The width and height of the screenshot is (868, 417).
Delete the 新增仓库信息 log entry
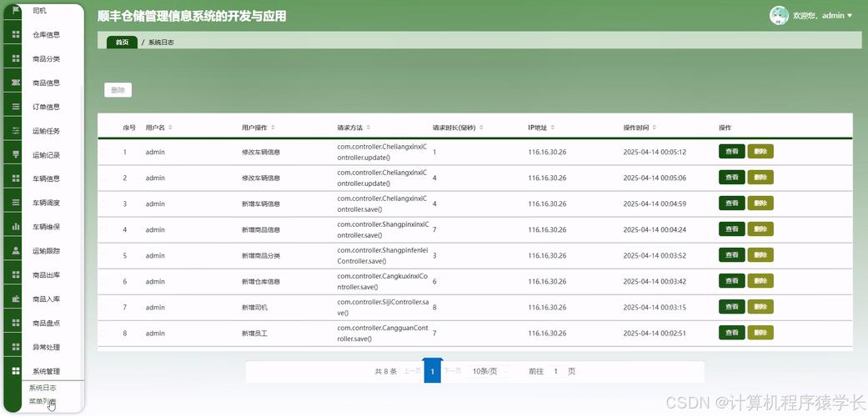click(x=760, y=281)
